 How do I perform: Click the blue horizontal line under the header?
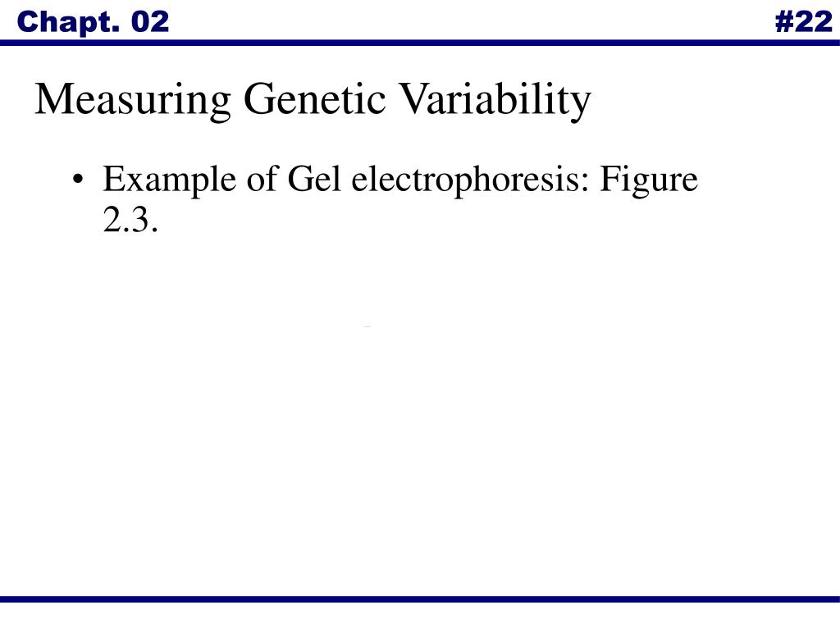tap(420, 43)
